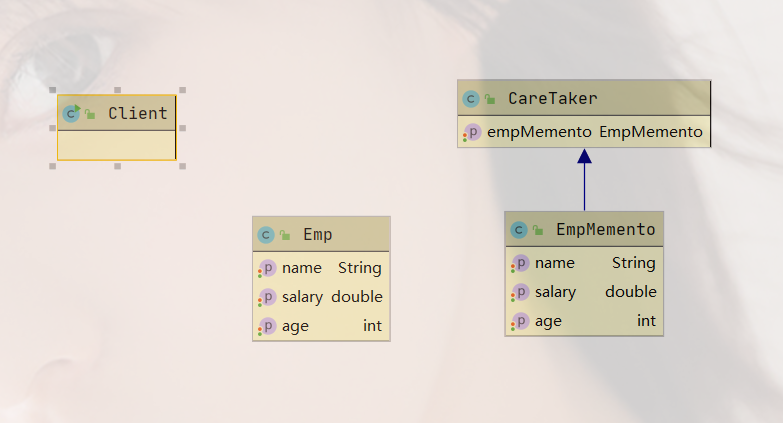This screenshot has height=423, width=783.
Task: Select the CareTaker class header
Action: coord(584,98)
